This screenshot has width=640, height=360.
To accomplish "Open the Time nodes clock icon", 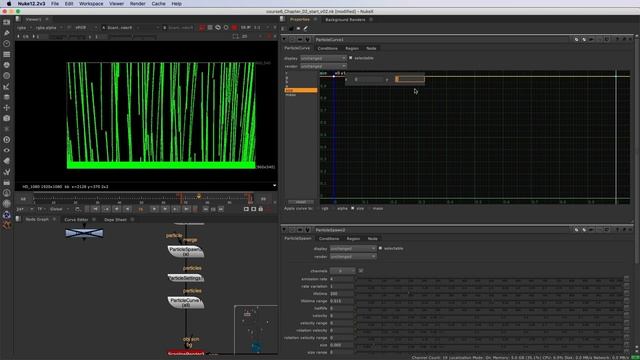I will coord(7,43).
